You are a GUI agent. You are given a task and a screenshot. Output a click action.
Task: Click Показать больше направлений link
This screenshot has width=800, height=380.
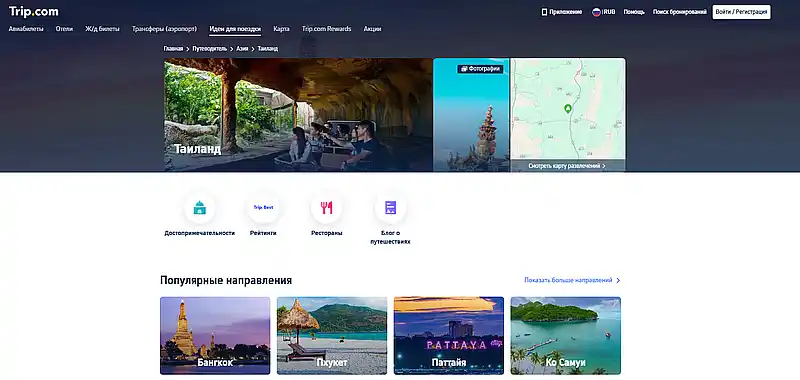click(x=568, y=281)
